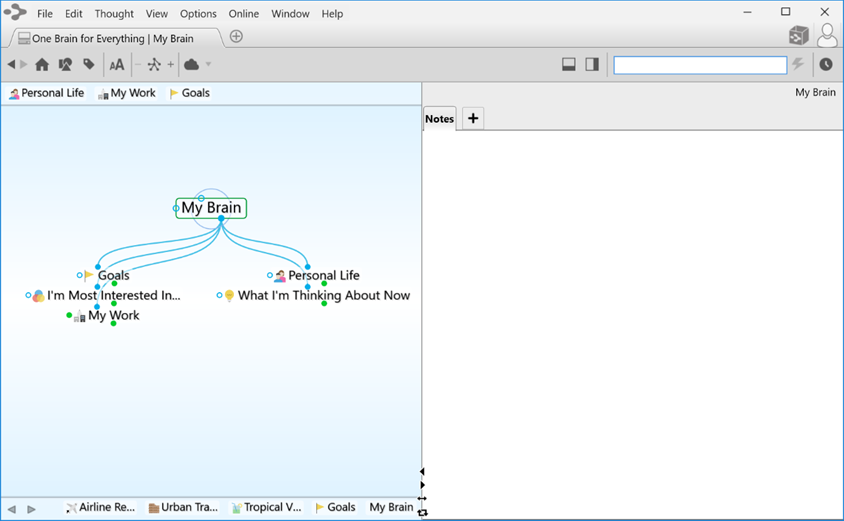Image resolution: width=844 pixels, height=521 pixels.
Task: Collapse panel with left triangle on divider
Action: (x=422, y=471)
